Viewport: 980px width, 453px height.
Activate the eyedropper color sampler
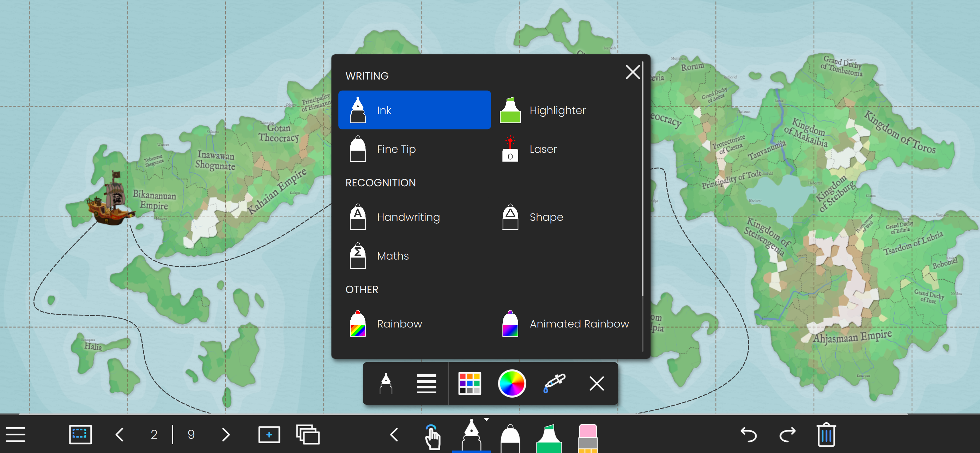point(554,383)
